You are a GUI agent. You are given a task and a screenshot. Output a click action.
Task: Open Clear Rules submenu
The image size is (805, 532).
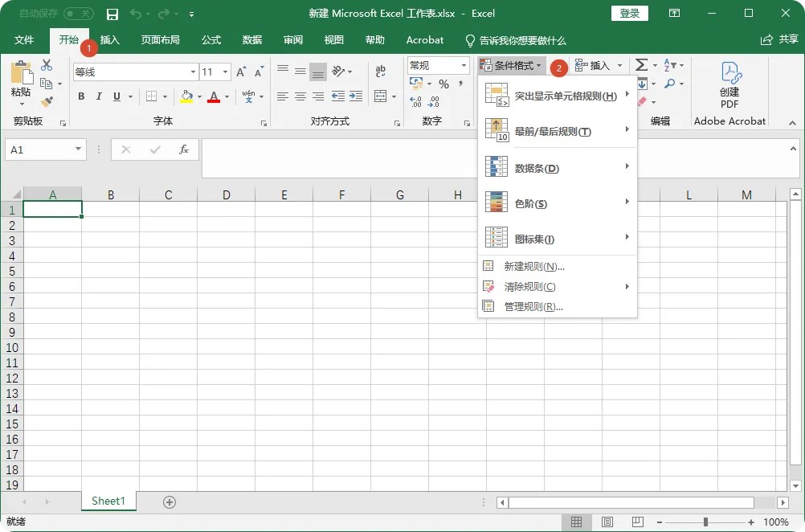[x=558, y=286]
